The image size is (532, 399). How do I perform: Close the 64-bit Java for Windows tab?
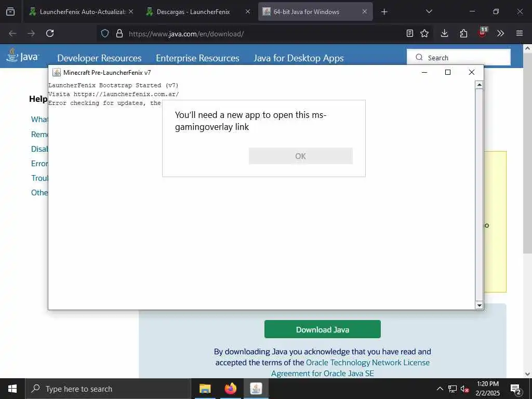pos(364,12)
